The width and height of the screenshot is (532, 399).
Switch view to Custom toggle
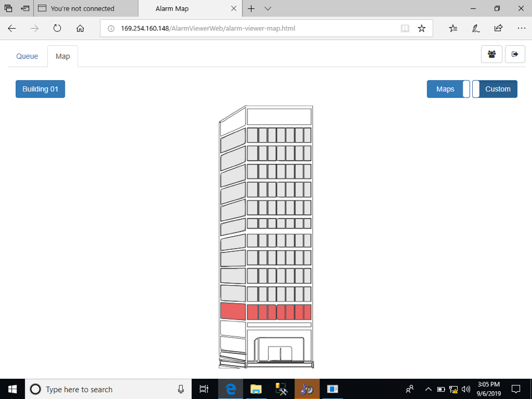[x=495, y=89]
